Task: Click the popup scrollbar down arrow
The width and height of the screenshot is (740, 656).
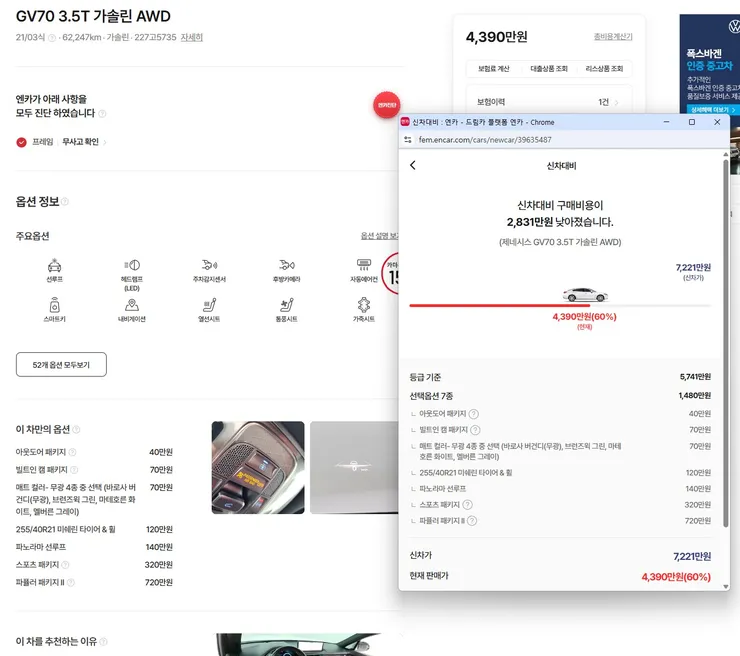Action: 726,587
